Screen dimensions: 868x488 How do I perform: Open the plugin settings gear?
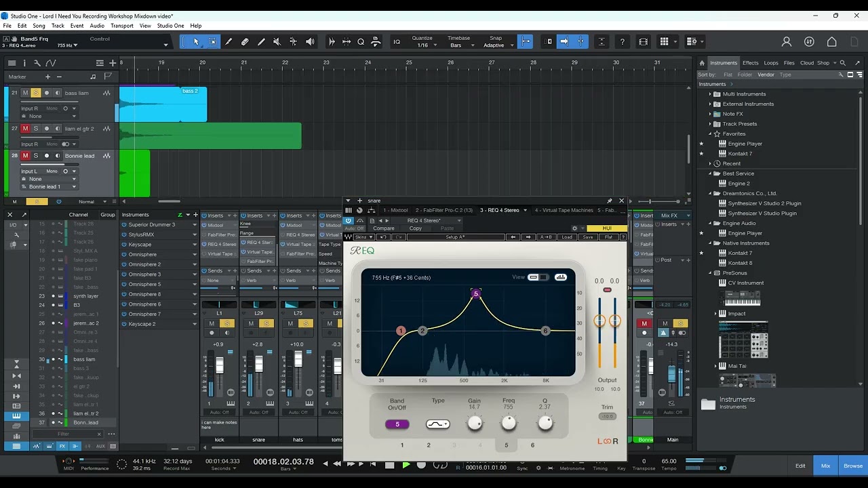[575, 228]
